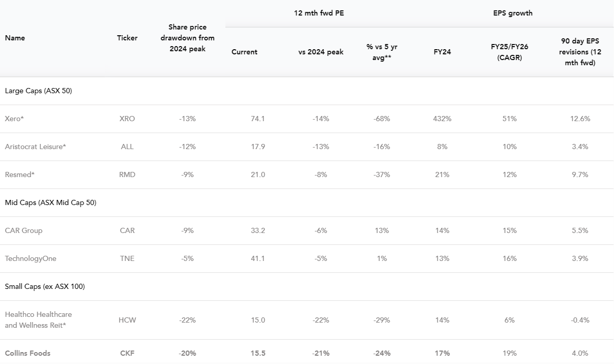This screenshot has width=614, height=364.
Task: Click the Name column header
Action: click(15, 38)
